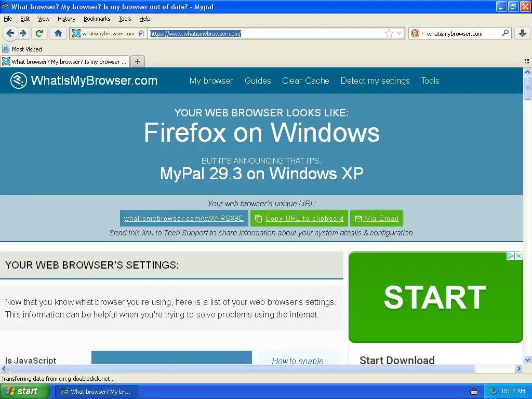The width and height of the screenshot is (532, 399).
Task: Open the Tools menu in menu bar
Action: click(125, 19)
